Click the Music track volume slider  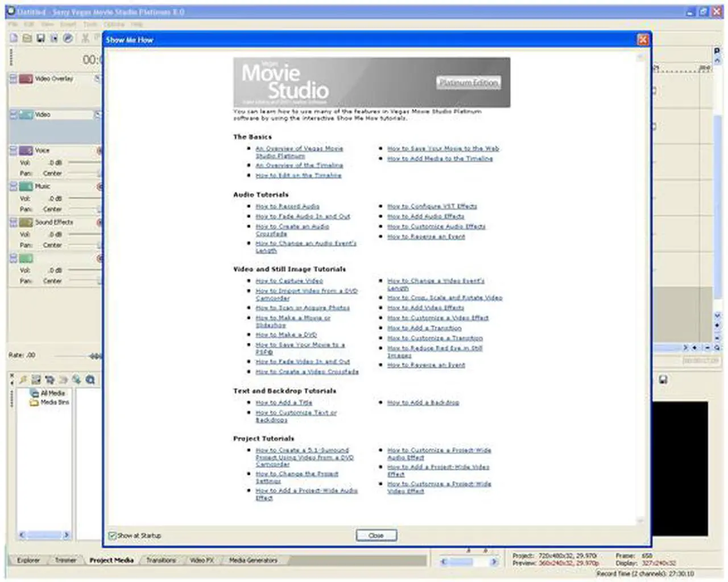(x=84, y=198)
